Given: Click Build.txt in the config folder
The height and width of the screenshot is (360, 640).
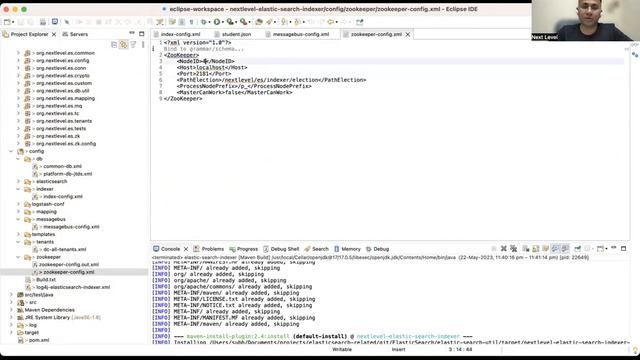Looking at the screenshot, I should coord(46,280).
